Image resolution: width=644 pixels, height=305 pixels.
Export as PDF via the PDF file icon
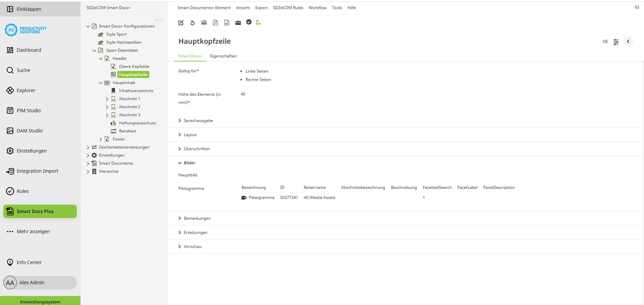pos(215,23)
